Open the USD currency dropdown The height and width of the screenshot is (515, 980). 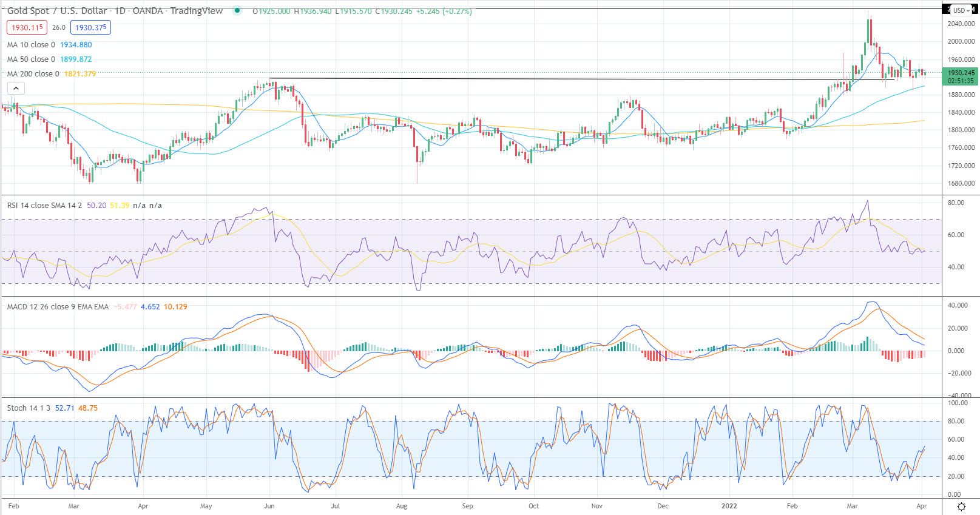[961, 10]
